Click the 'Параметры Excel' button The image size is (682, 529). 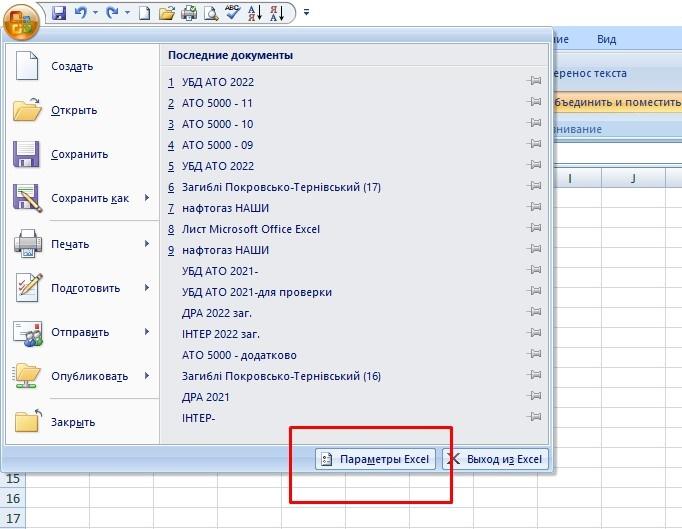click(x=375, y=459)
